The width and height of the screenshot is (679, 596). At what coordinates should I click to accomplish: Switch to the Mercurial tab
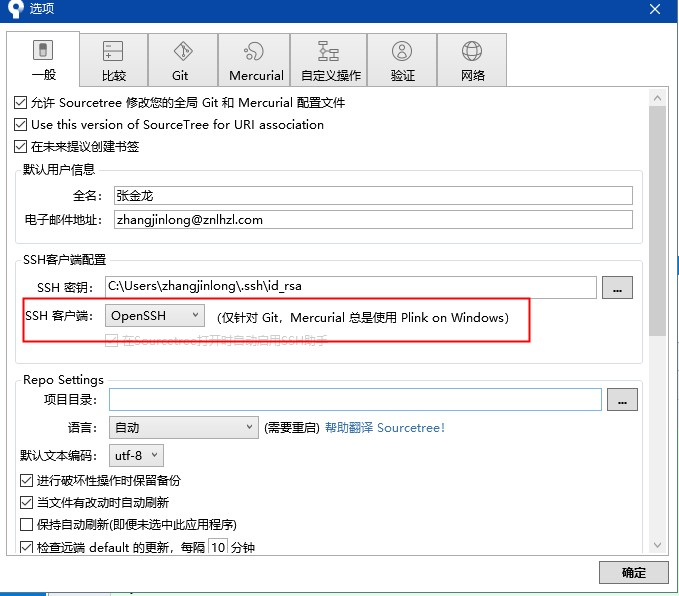[x=254, y=60]
